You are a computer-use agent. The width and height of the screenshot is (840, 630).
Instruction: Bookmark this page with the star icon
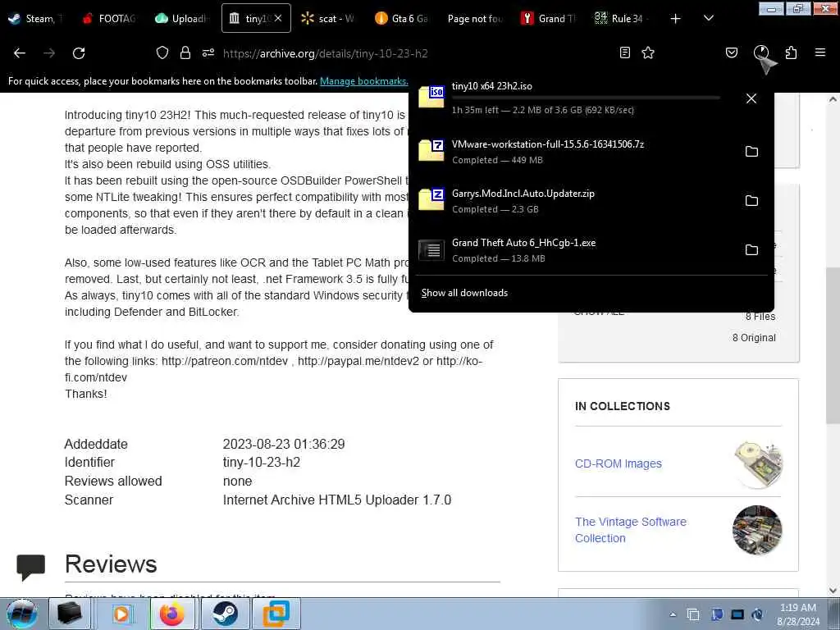pyautogui.click(x=648, y=52)
